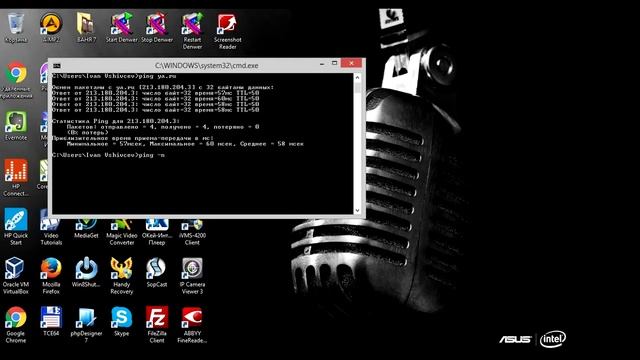The height and width of the screenshot is (360, 640).
Task: Close the cmd.exe window
Action: pos(351,63)
